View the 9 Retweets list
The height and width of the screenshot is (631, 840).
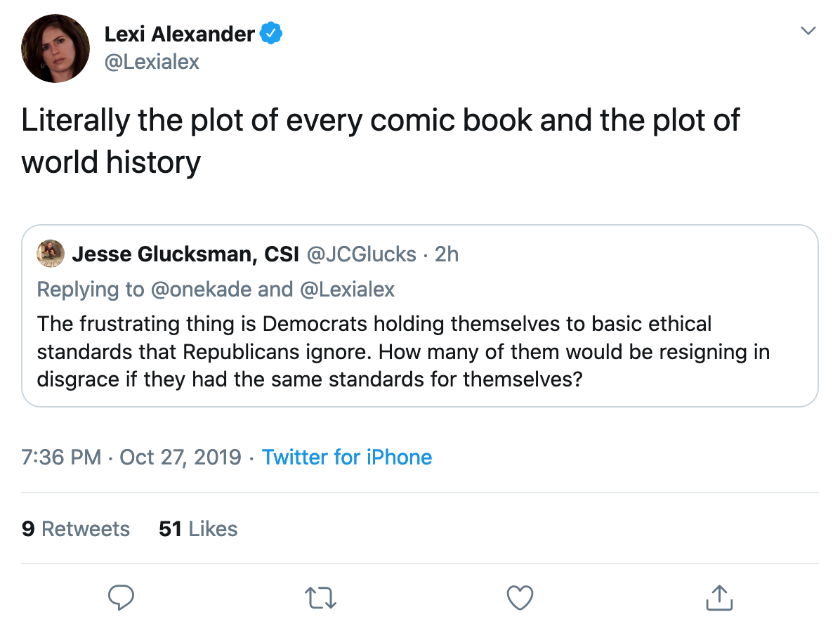coord(76,528)
